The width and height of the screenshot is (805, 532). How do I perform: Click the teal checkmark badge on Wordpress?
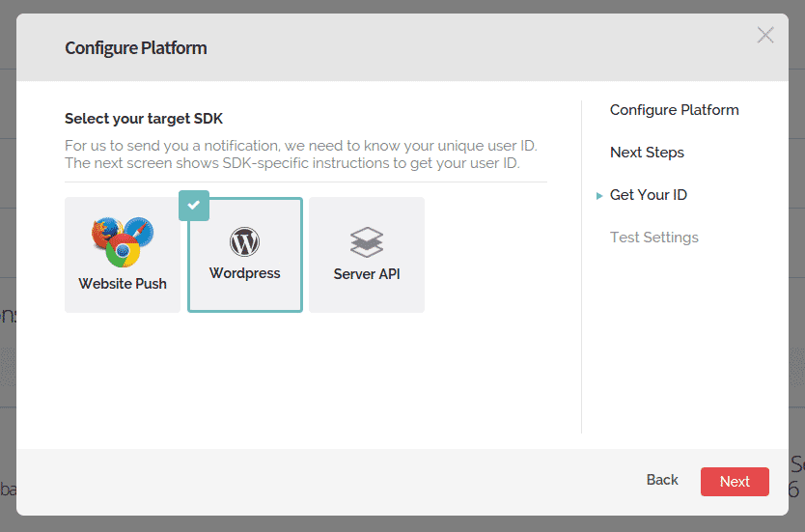194,206
